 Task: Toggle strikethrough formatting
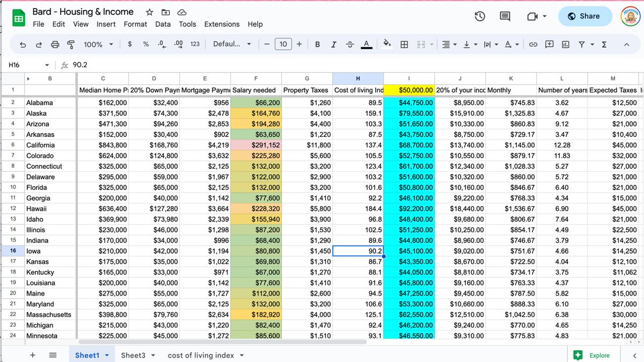point(349,44)
